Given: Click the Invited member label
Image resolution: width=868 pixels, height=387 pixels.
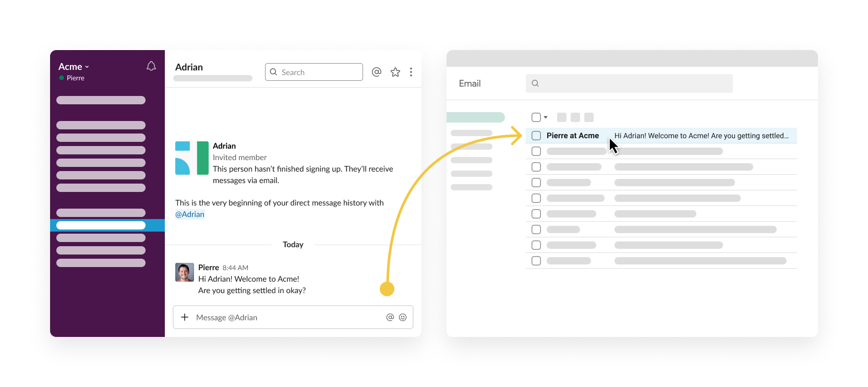Looking at the screenshot, I should pos(239,158).
